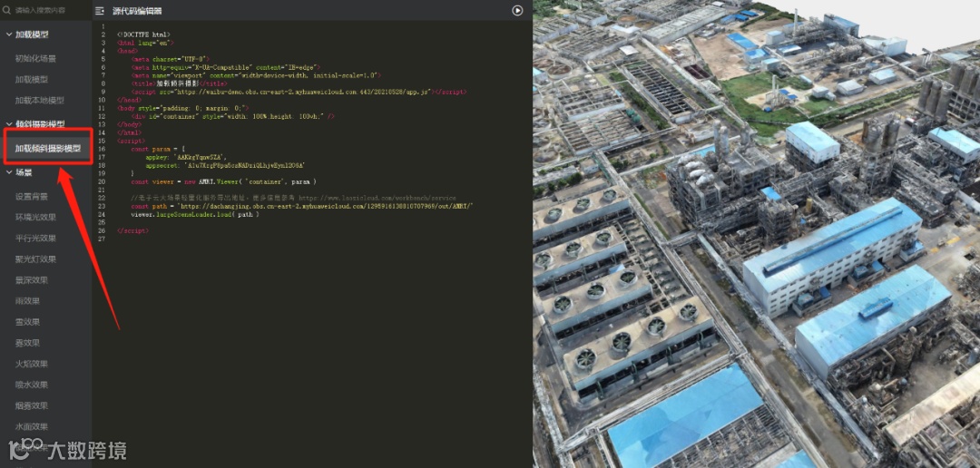Open the 初始化场景 example
This screenshot has width=980, height=468.
35,59
